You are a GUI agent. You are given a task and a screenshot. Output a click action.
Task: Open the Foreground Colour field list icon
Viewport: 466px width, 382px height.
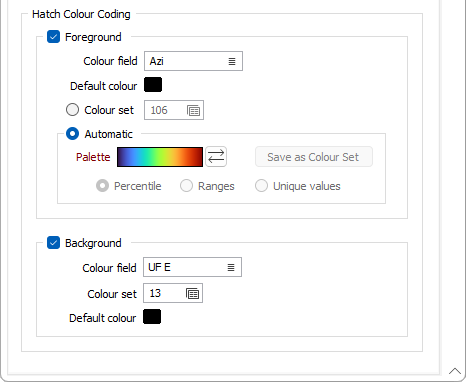[x=232, y=61]
